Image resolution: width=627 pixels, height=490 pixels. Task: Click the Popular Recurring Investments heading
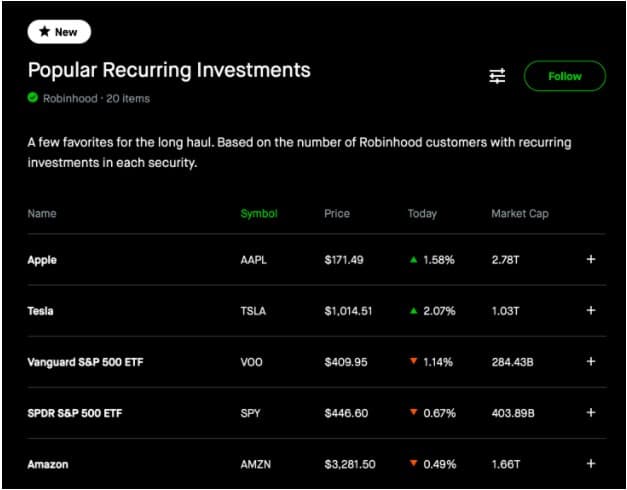pyautogui.click(x=169, y=70)
